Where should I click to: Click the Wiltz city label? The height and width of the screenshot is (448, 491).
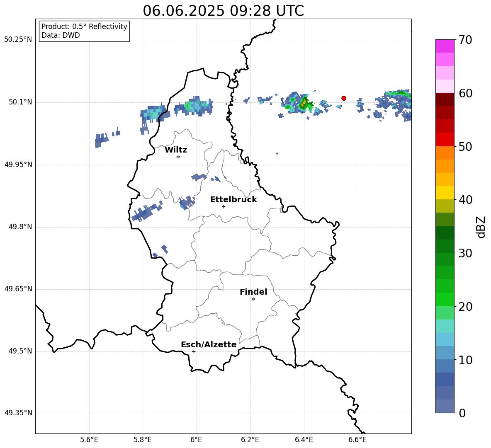[176, 150]
